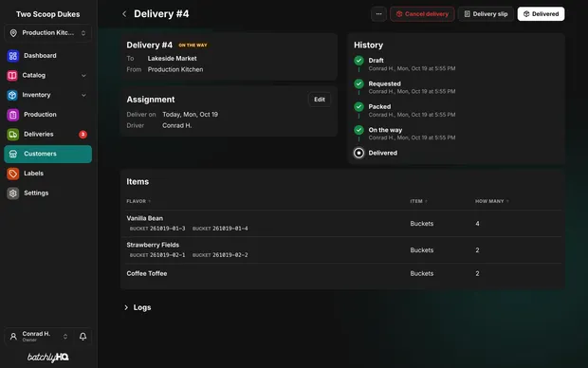Open notifications bell
The height and width of the screenshot is (368, 588).
point(83,337)
